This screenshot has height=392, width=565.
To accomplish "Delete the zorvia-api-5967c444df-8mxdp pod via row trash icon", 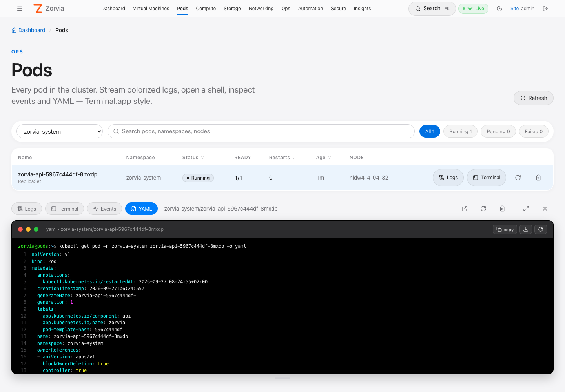I will (538, 178).
